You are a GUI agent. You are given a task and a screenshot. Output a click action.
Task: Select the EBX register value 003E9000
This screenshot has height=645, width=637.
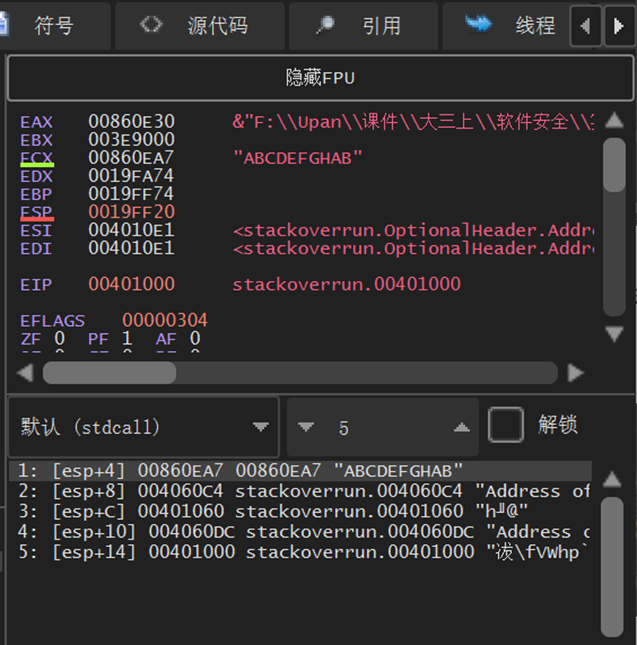click(x=132, y=139)
